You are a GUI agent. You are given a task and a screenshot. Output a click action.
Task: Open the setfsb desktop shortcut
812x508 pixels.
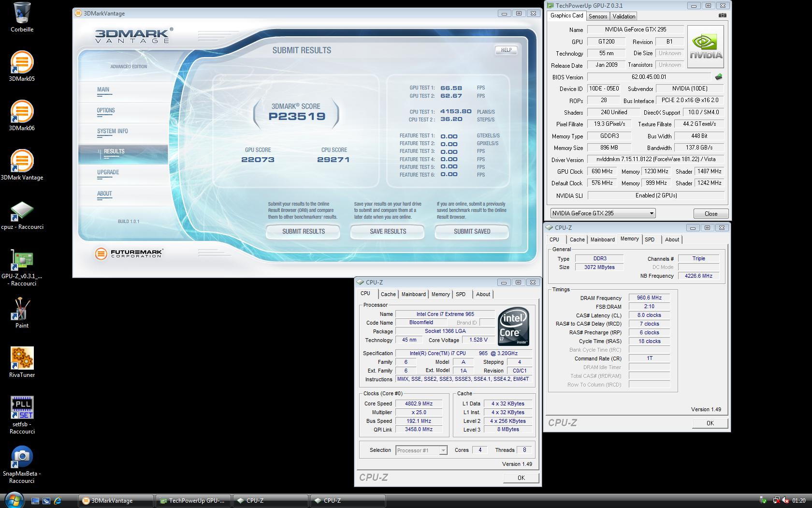click(x=22, y=415)
